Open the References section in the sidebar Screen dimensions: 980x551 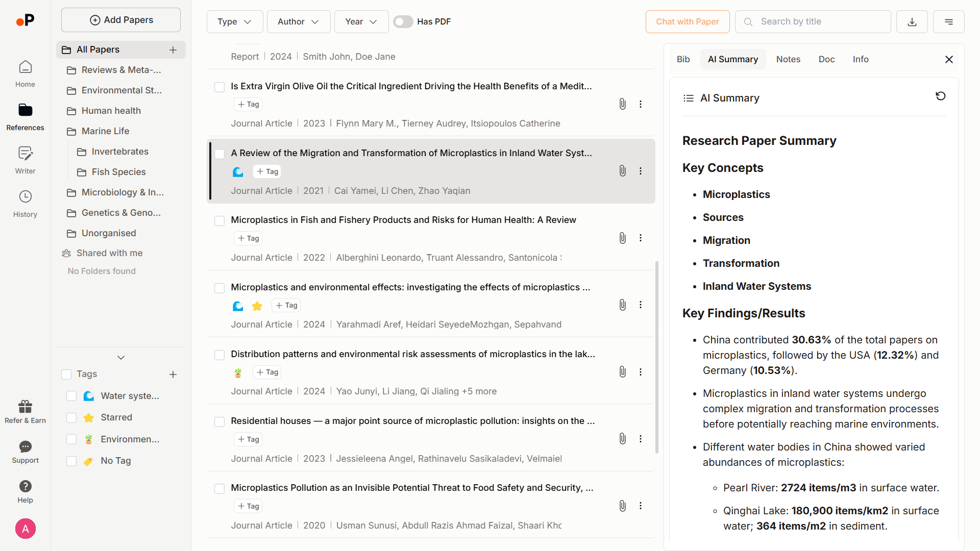click(x=25, y=116)
